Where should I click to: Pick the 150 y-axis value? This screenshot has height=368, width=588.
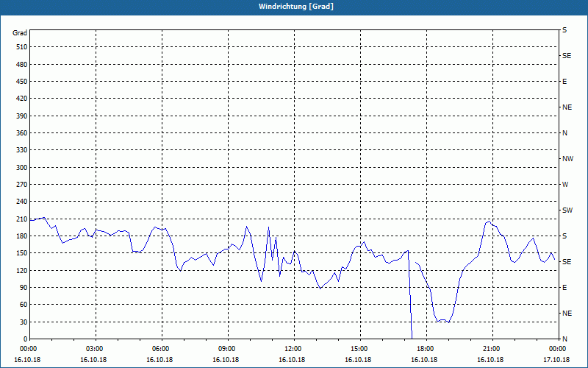point(22,253)
